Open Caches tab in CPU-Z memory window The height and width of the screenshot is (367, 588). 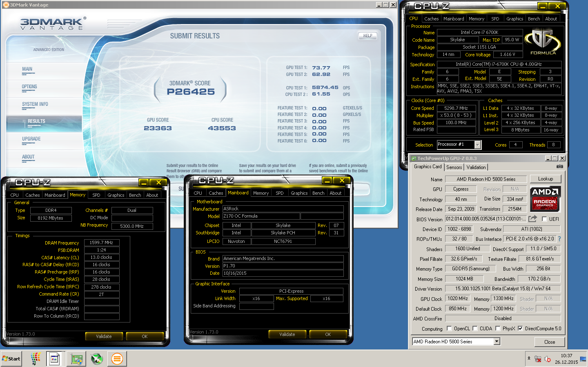[x=32, y=195]
